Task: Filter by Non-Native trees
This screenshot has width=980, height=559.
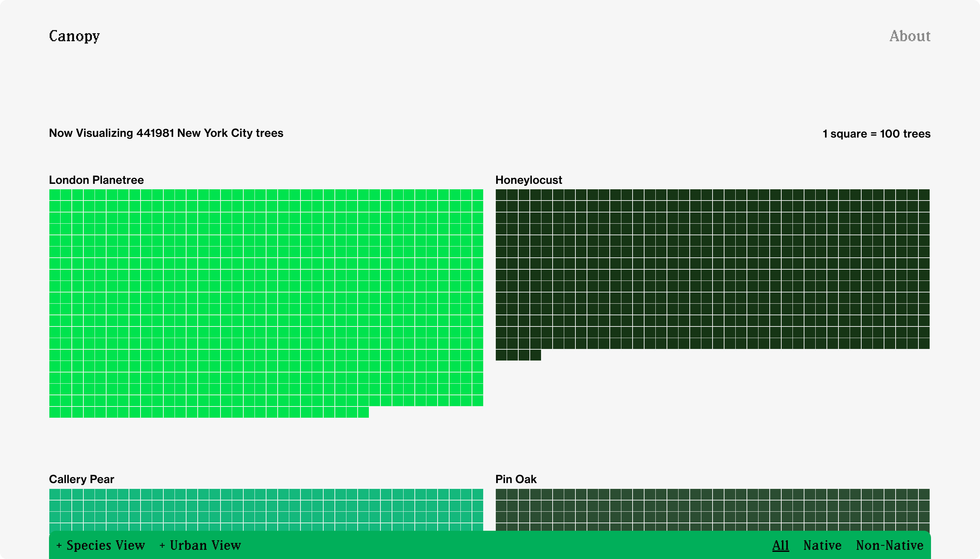Action: [889, 545]
